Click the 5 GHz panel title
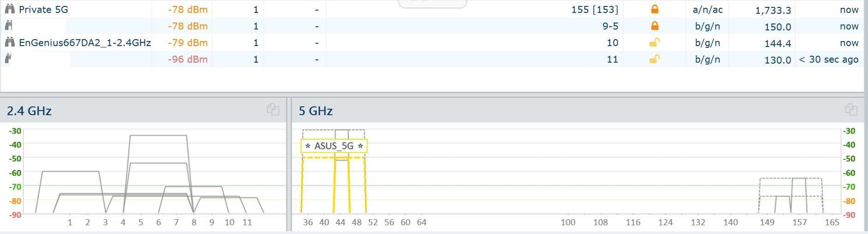Screen dimensions: 868x234 click(x=316, y=111)
